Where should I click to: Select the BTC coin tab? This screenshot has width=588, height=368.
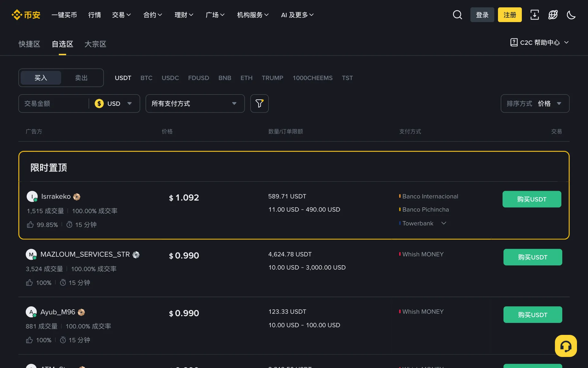point(146,78)
